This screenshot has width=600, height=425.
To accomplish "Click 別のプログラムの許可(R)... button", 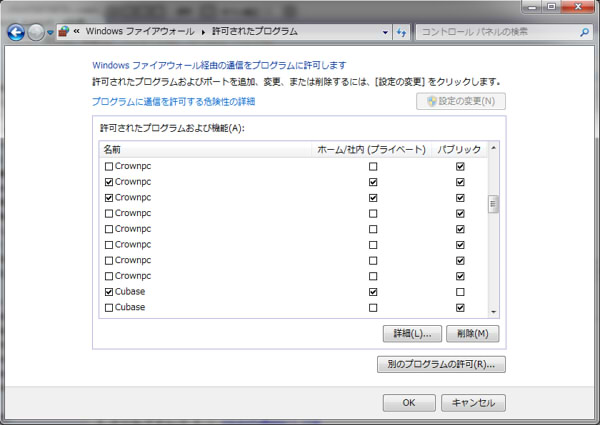I will coord(441,364).
